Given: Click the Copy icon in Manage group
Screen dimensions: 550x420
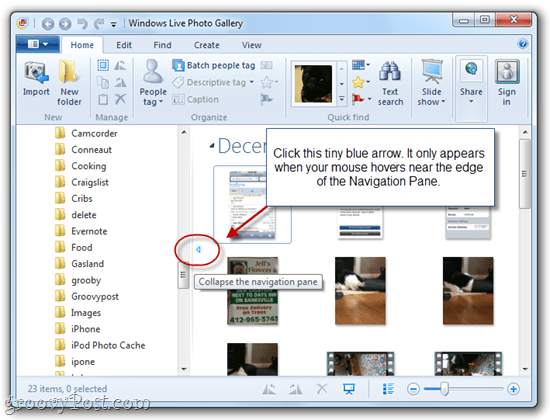Looking at the screenshot, I should (x=103, y=82).
